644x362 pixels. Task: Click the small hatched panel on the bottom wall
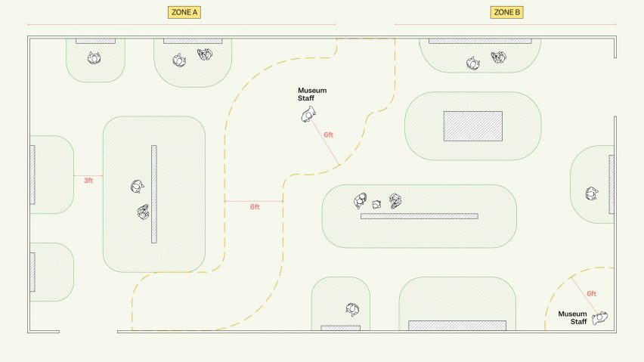click(340, 328)
